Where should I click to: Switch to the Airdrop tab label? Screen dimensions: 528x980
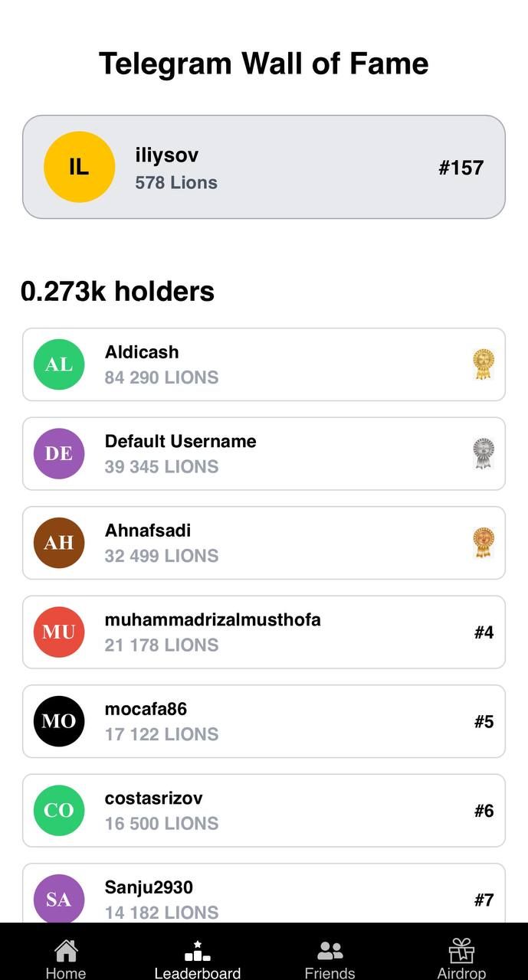(x=461, y=973)
